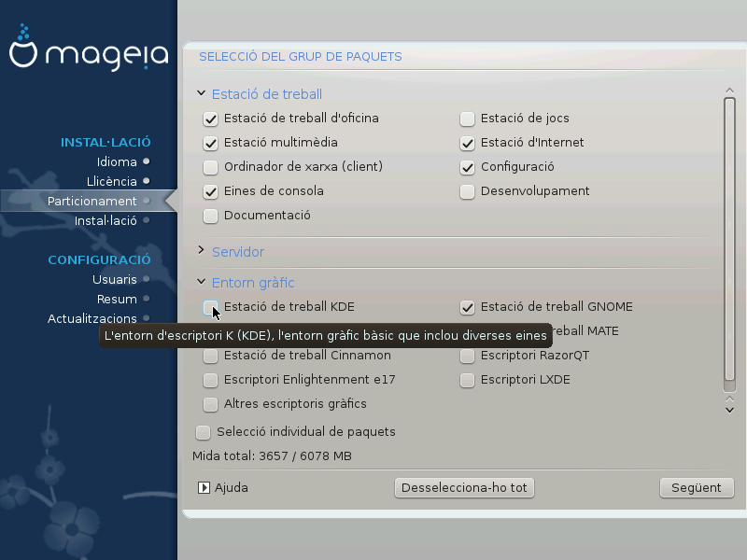Enable the Estació de jocs checkbox
The image size is (747, 560).
467,119
